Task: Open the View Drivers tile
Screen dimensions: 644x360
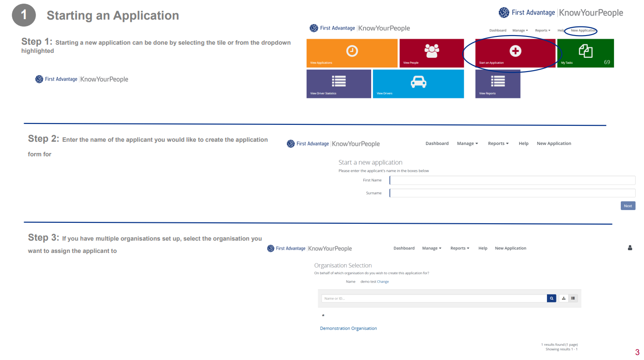Action: pos(419,84)
